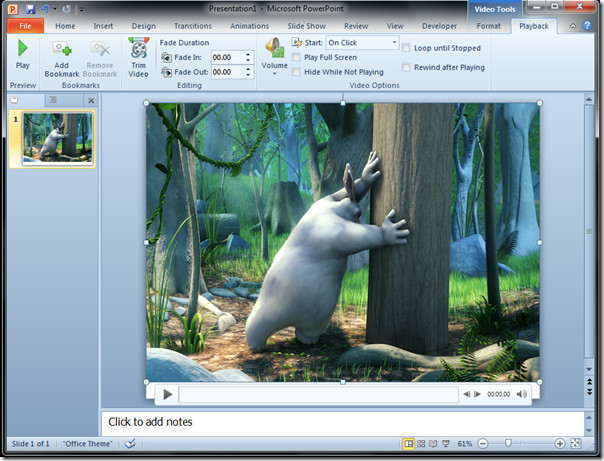Click the 61% zoom level
The width and height of the screenshot is (604, 461).
click(465, 444)
